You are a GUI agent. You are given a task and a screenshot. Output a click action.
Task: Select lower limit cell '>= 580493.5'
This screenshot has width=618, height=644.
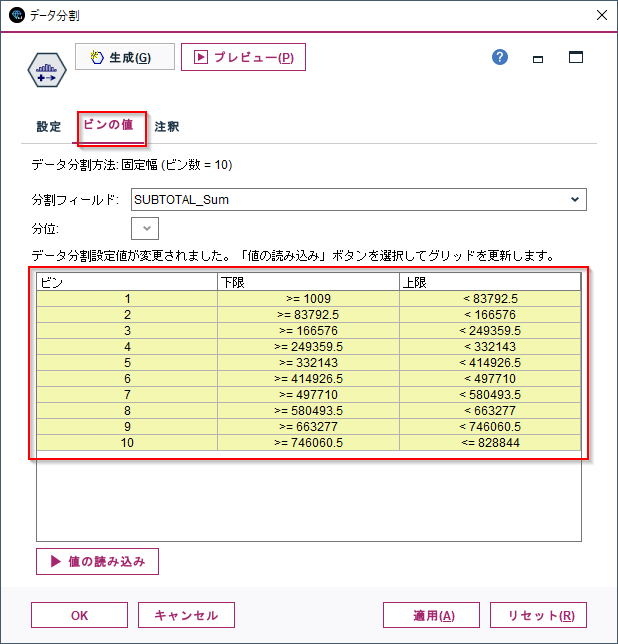coord(308,411)
